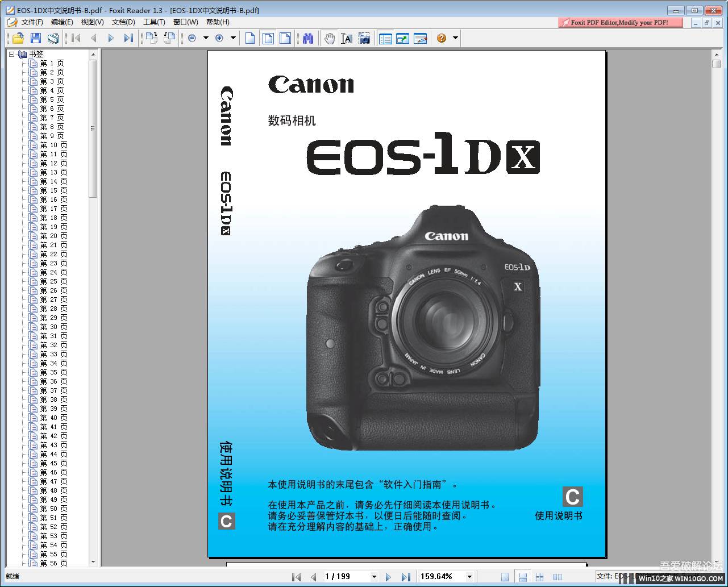This screenshot has width=728, height=587.
Task: Click the bookmarks panel scroll down arrow
Action: tap(93, 562)
